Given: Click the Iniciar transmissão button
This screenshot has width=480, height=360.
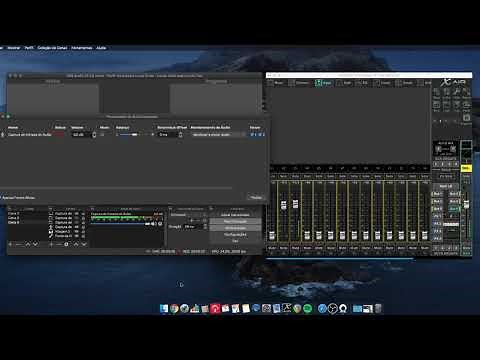Looking at the screenshot, I should [x=235, y=215].
